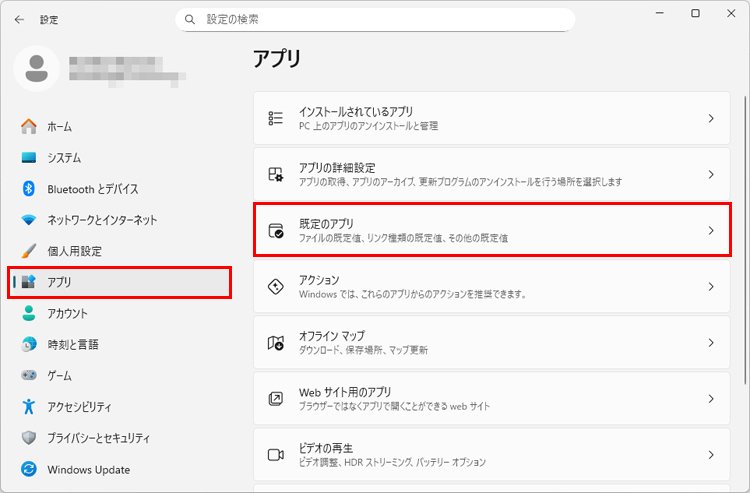Click the network Wi-Fi icon
750x493 pixels.
point(29,220)
